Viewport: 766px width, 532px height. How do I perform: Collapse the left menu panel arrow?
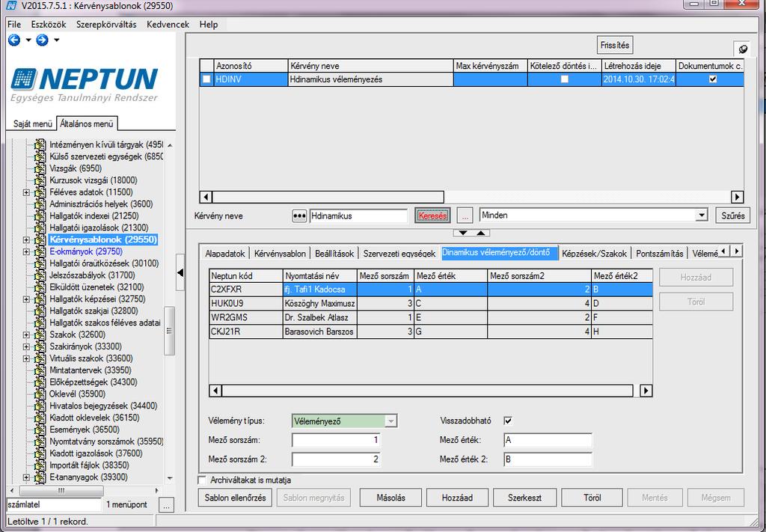[180, 272]
